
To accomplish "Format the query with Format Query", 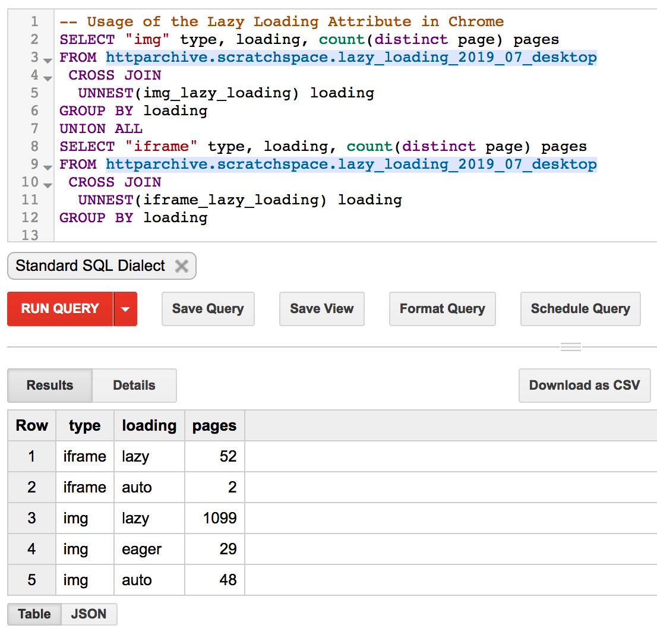I will [x=442, y=309].
